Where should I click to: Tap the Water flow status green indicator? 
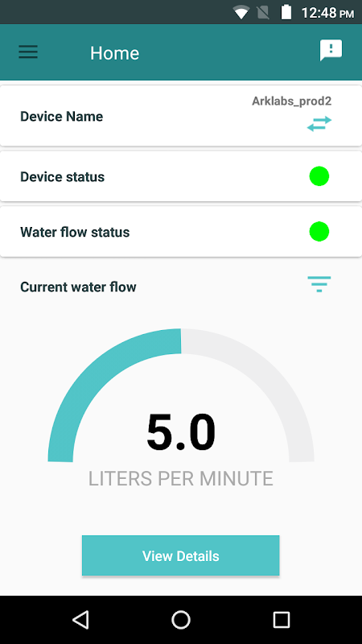(319, 232)
